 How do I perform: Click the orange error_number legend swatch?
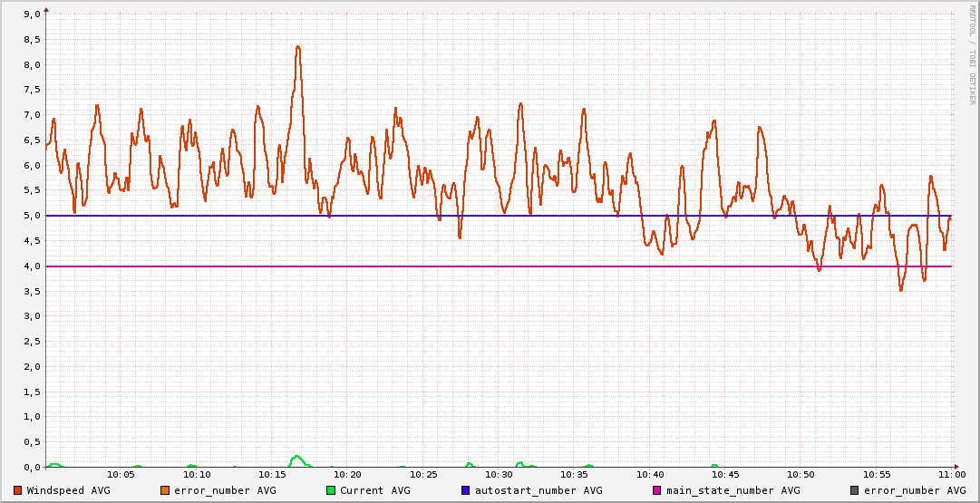165,490
